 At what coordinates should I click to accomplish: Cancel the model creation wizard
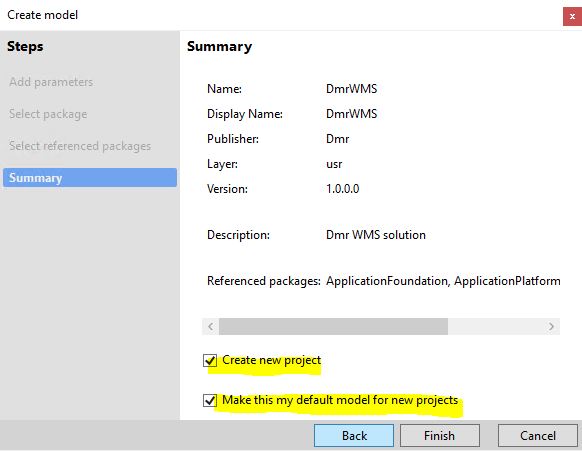pos(537,435)
